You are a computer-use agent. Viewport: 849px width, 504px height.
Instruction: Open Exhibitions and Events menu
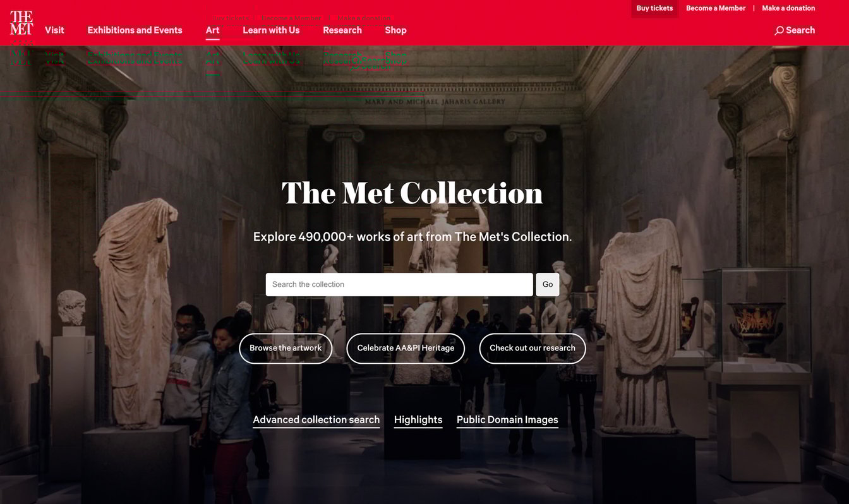click(135, 30)
